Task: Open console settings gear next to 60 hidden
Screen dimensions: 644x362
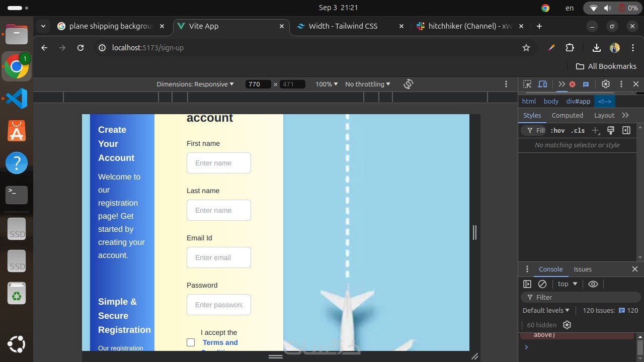Action: click(567, 325)
